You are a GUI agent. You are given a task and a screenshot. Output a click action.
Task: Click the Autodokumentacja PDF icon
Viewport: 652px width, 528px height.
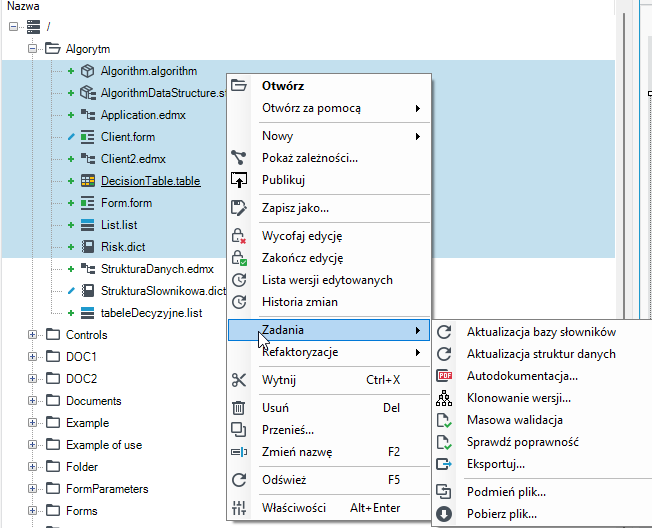click(444, 376)
